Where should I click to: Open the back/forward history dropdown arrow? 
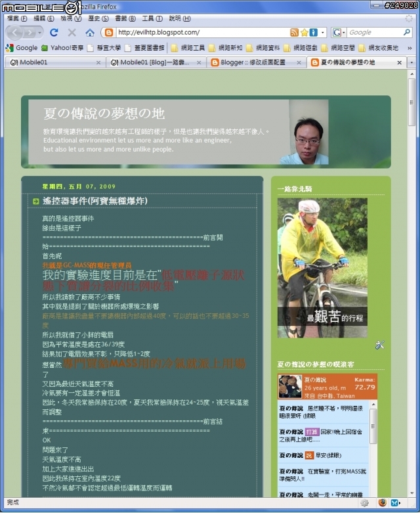(39, 33)
